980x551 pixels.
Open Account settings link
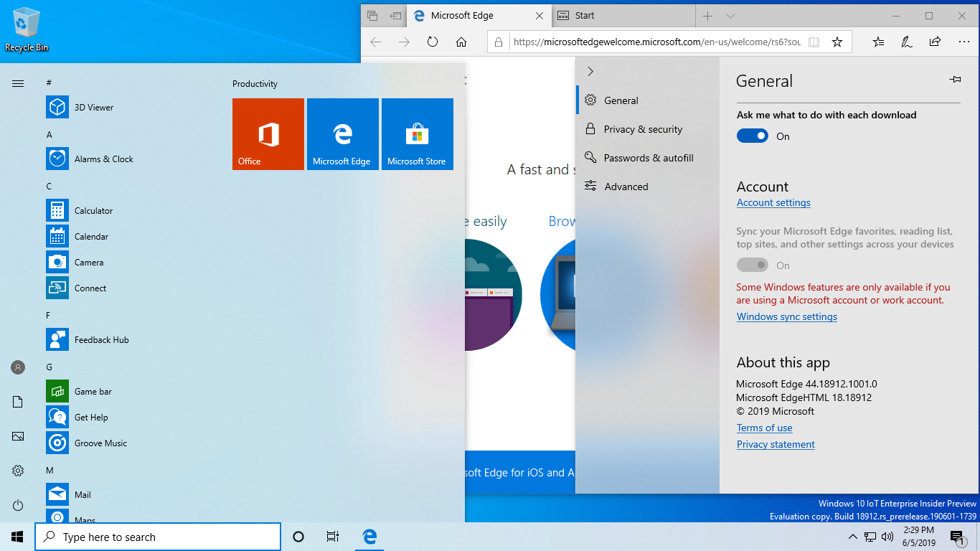773,203
